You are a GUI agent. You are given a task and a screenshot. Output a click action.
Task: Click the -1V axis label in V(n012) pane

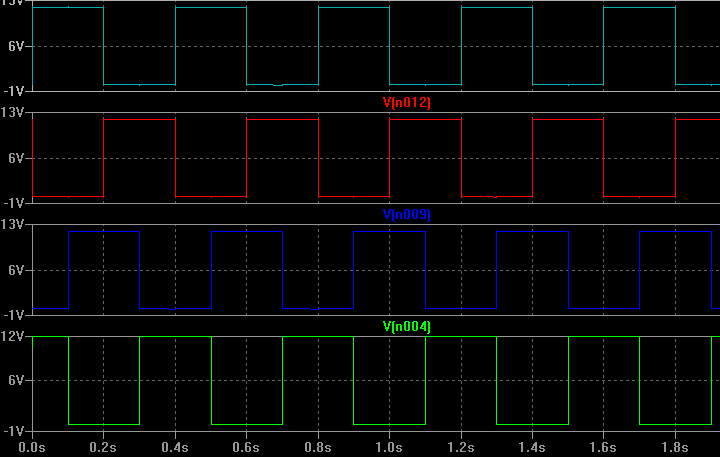[x=13, y=203]
